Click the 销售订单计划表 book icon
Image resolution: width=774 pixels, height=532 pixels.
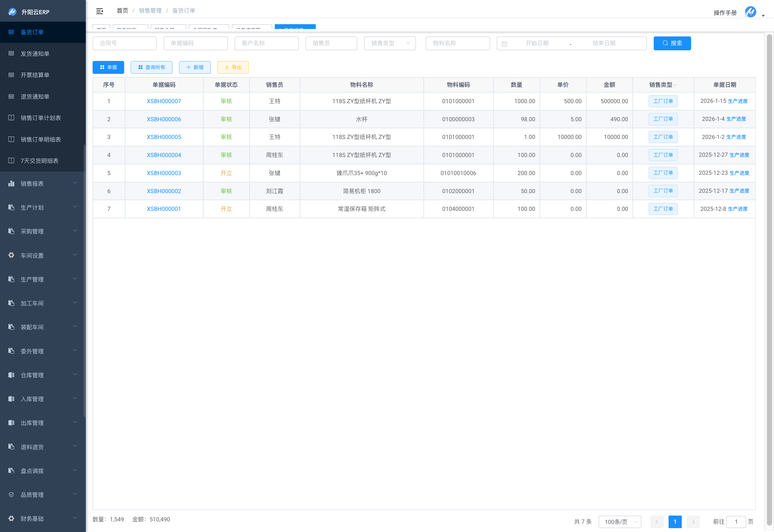tap(11, 118)
